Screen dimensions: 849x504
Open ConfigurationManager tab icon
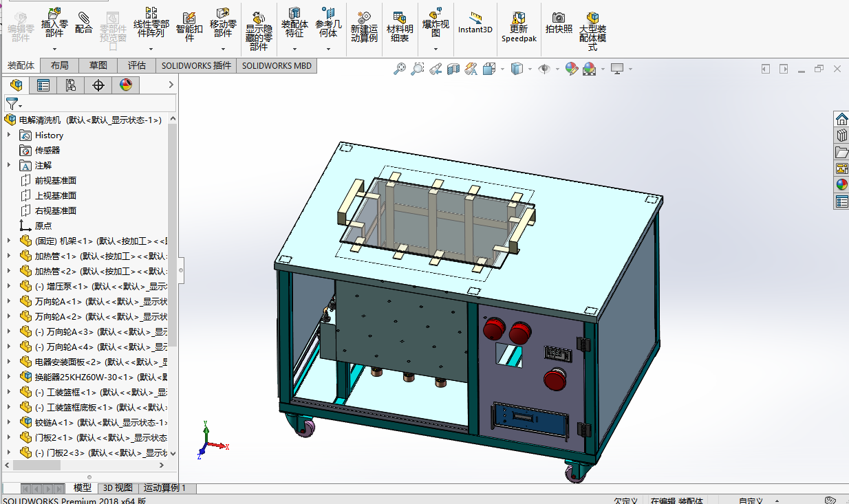point(71,85)
